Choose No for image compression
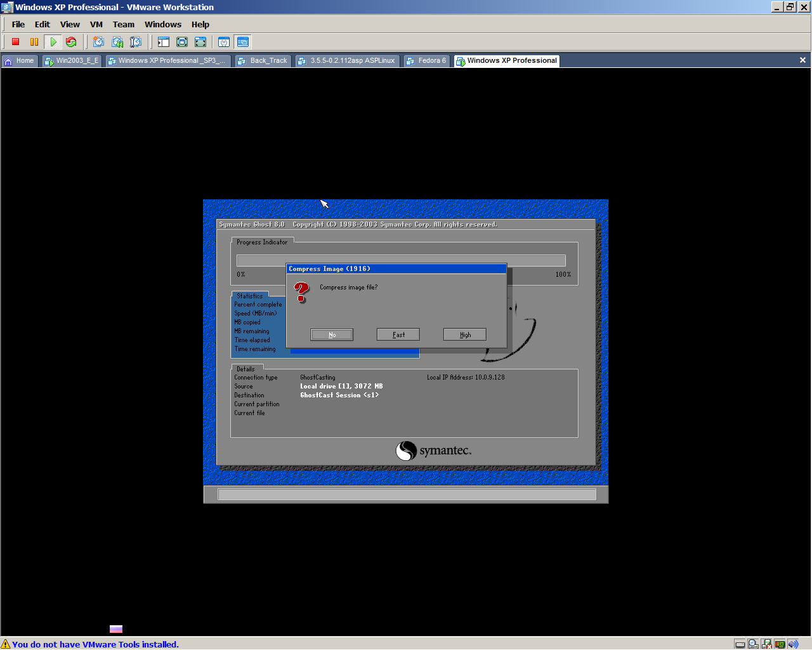 click(x=332, y=335)
